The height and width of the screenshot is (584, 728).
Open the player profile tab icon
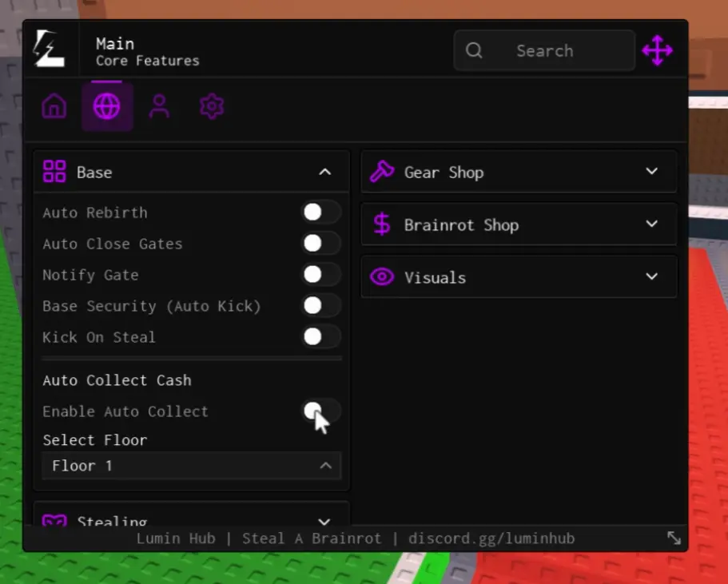(159, 106)
